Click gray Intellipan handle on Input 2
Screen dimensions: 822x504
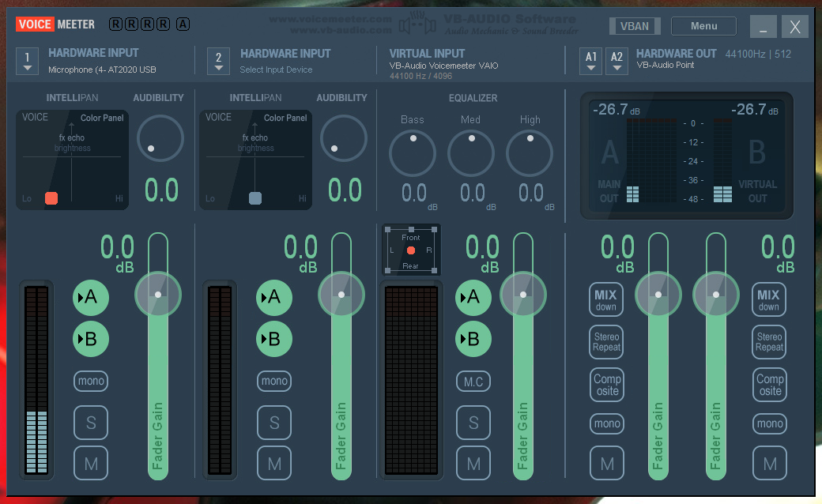pos(255,198)
